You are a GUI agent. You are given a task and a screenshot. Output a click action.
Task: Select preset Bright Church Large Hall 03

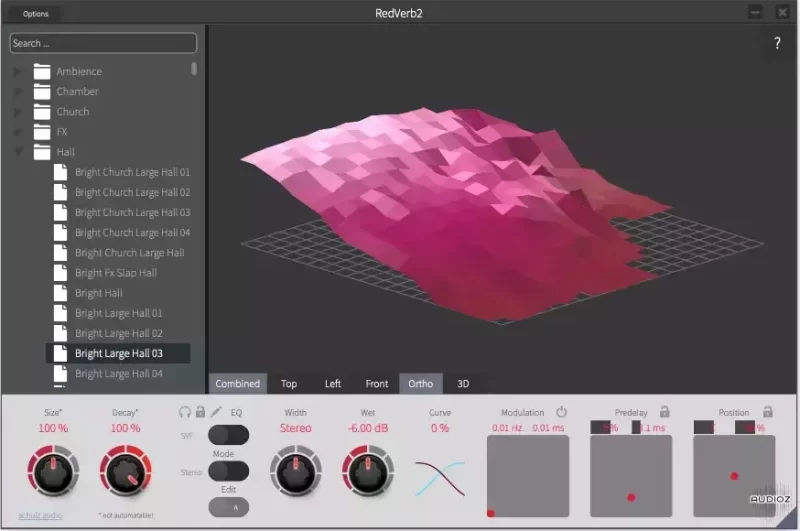point(132,213)
